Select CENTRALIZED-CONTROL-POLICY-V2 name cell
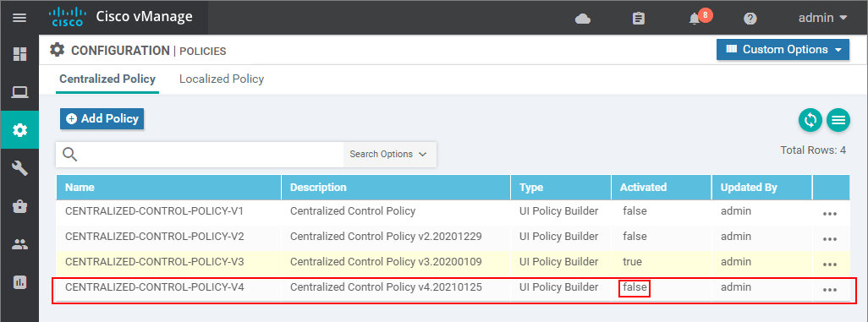 point(155,237)
